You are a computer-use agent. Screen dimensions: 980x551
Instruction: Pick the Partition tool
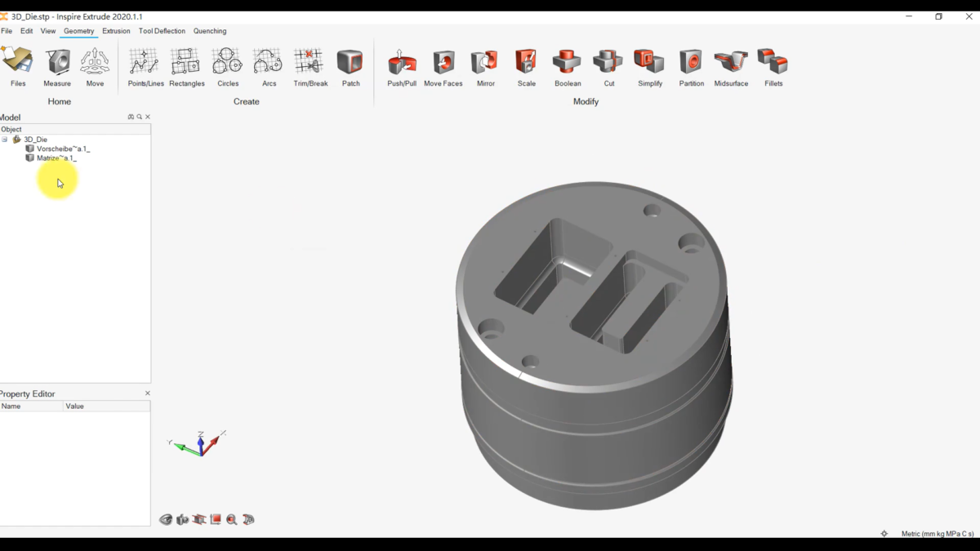tap(691, 64)
